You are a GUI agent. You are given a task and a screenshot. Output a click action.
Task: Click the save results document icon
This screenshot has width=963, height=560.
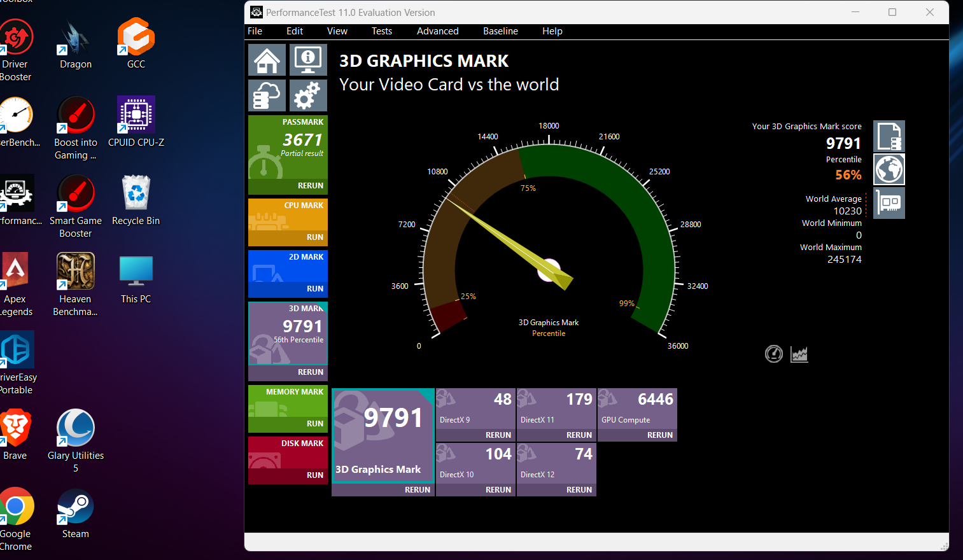coord(889,136)
